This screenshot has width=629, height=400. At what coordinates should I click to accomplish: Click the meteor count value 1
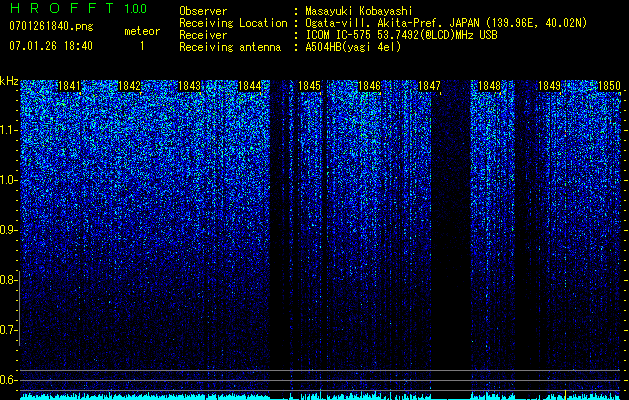tap(142, 46)
